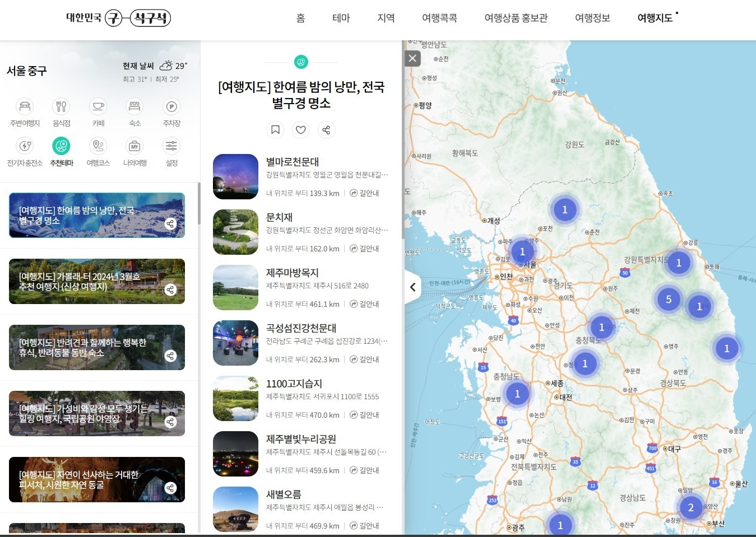Screen dimensions: 756x537
Task: Open the 1100고지습지 thumbnail image
Action: [x=235, y=399]
